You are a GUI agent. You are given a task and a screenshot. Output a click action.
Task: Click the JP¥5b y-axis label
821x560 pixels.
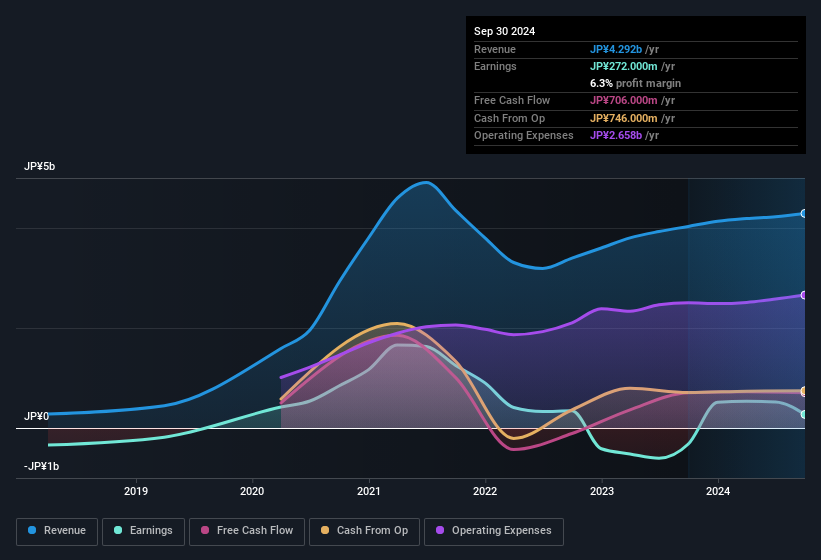39,166
